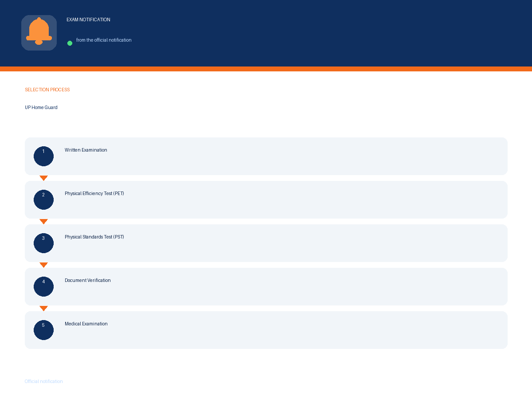Select step 5 circle for Medical Examination
The height and width of the screenshot is (399, 532).
[43, 330]
